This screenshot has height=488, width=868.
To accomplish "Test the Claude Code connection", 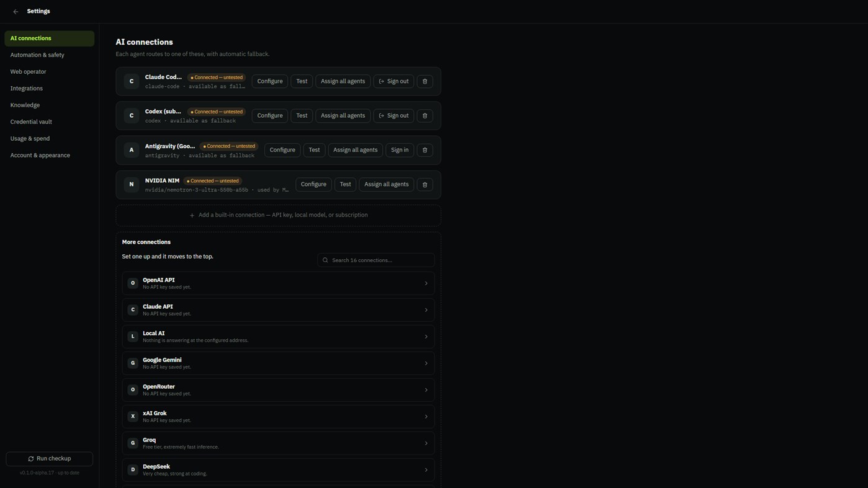I will point(302,81).
